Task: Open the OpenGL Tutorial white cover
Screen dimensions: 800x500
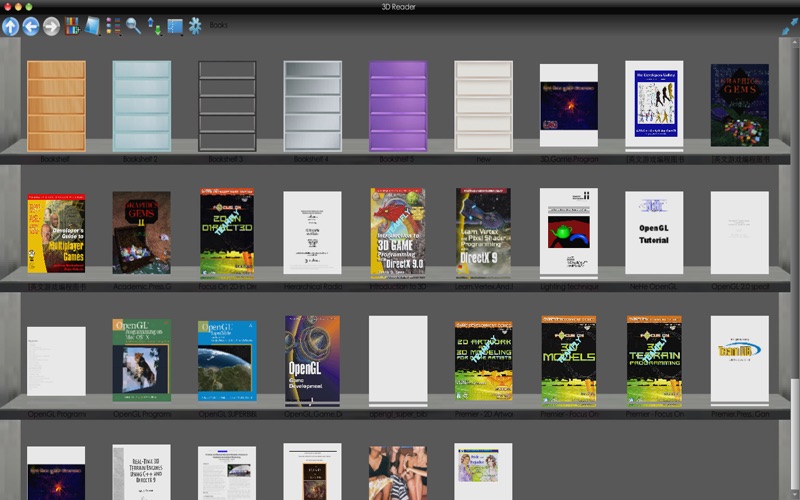Action: [x=654, y=233]
